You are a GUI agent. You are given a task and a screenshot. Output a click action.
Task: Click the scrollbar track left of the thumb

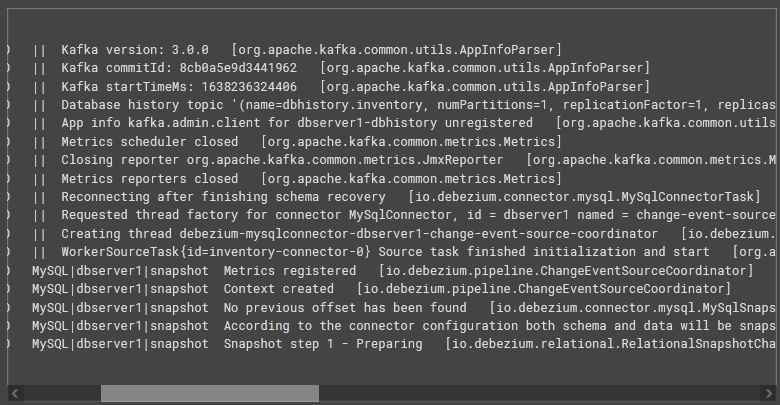pos(62,394)
